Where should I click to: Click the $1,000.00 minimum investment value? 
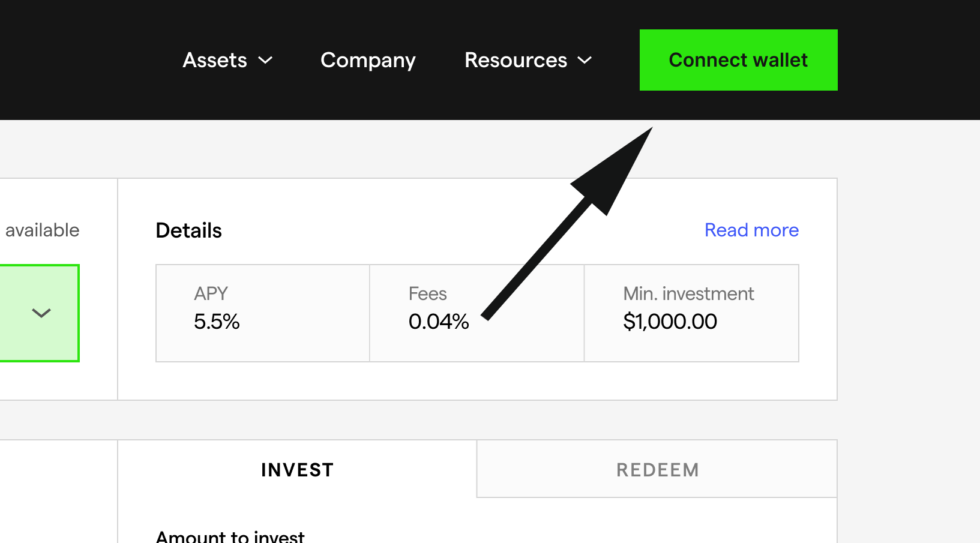click(x=670, y=322)
